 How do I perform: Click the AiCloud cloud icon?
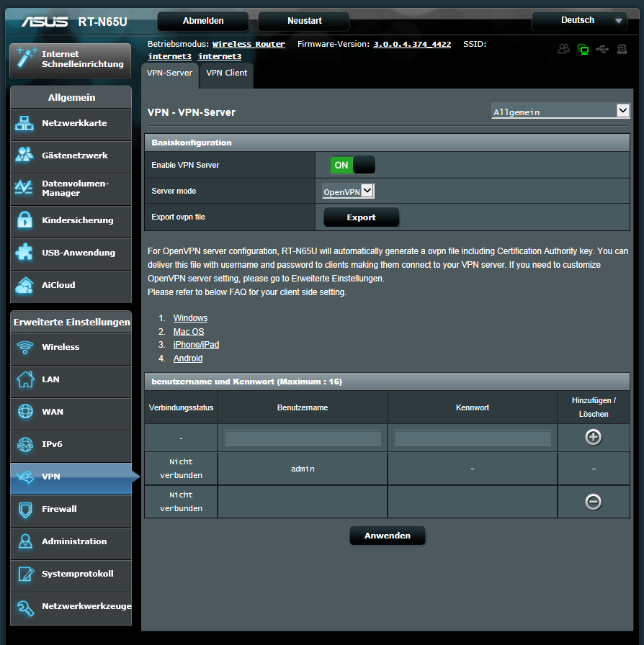tap(25, 285)
